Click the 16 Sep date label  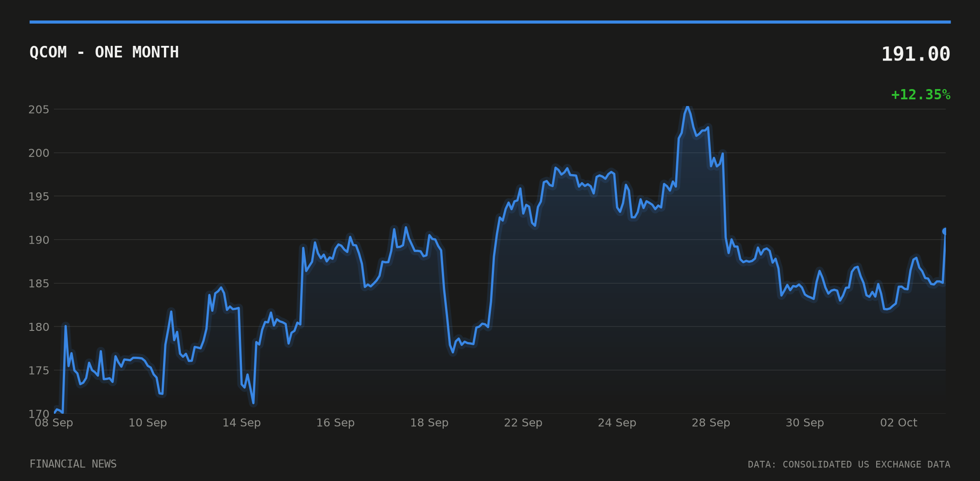tap(335, 423)
